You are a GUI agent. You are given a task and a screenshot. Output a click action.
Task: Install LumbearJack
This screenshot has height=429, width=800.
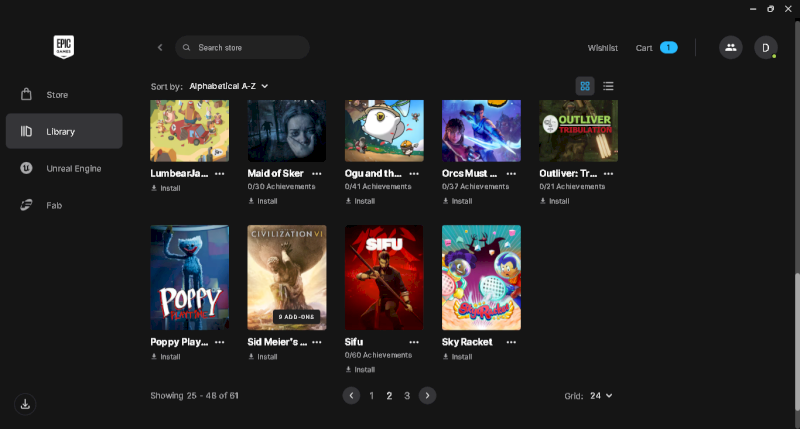[166, 188]
